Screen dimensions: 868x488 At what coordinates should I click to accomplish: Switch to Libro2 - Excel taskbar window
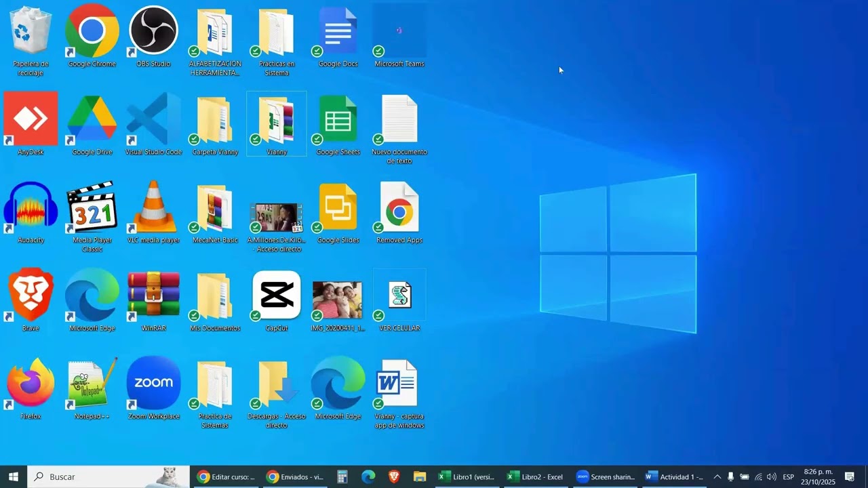(536, 476)
